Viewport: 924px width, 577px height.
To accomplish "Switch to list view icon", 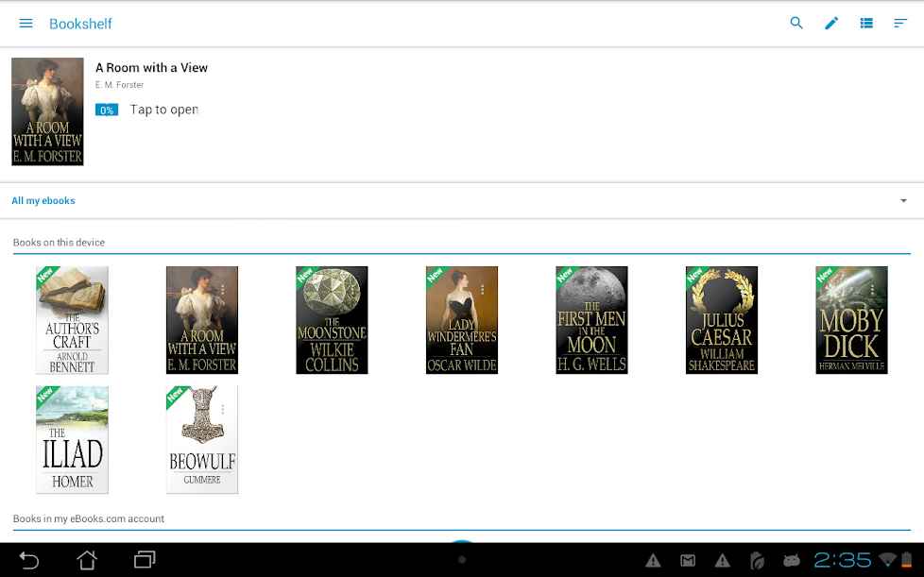I will [866, 23].
